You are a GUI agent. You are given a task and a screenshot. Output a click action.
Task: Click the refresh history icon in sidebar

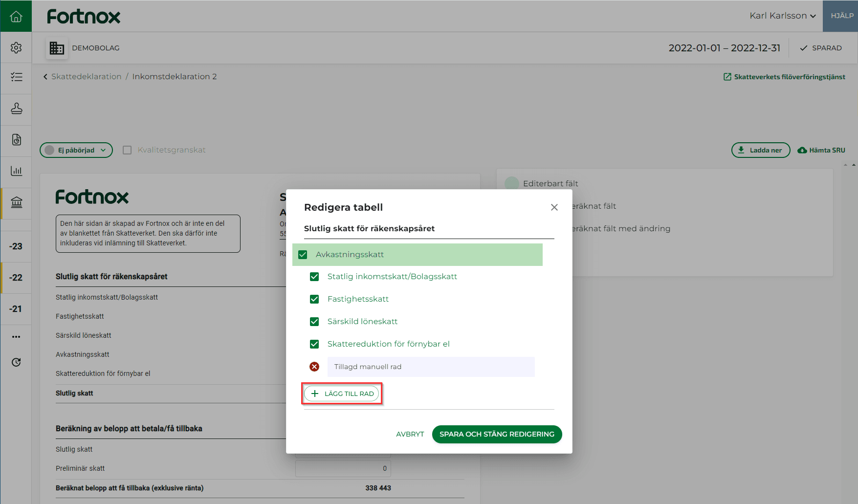[16, 362]
